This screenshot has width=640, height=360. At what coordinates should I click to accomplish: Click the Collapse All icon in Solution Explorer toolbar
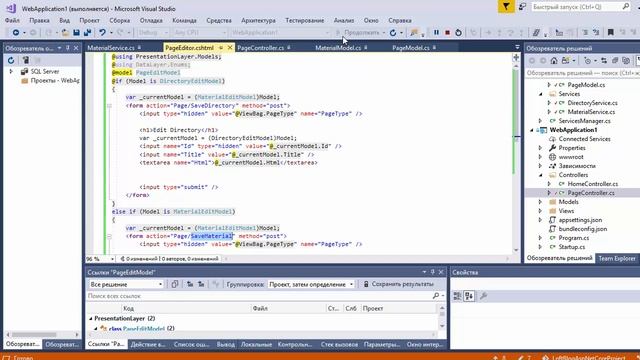click(615, 61)
